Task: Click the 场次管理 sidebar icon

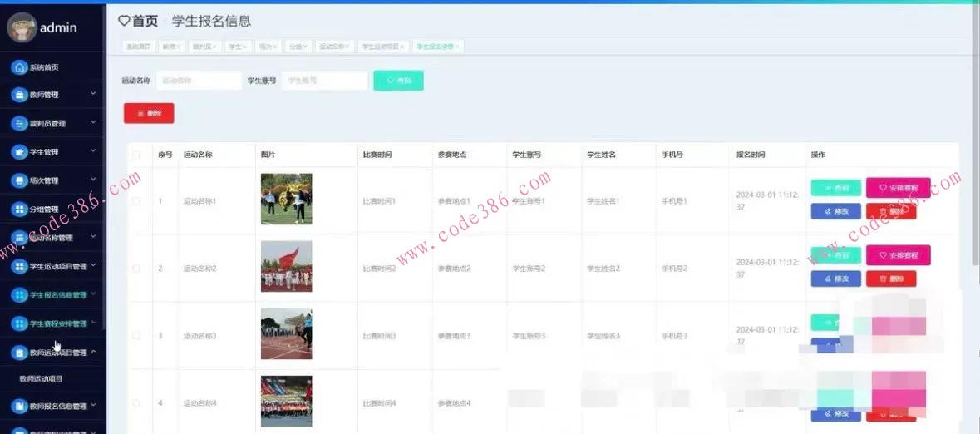Action: click(x=20, y=180)
